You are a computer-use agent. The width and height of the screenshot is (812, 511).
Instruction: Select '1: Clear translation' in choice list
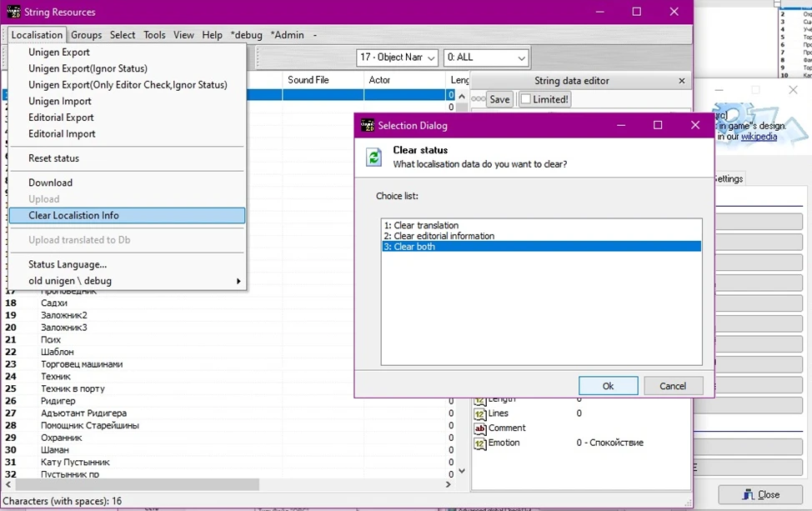point(421,225)
